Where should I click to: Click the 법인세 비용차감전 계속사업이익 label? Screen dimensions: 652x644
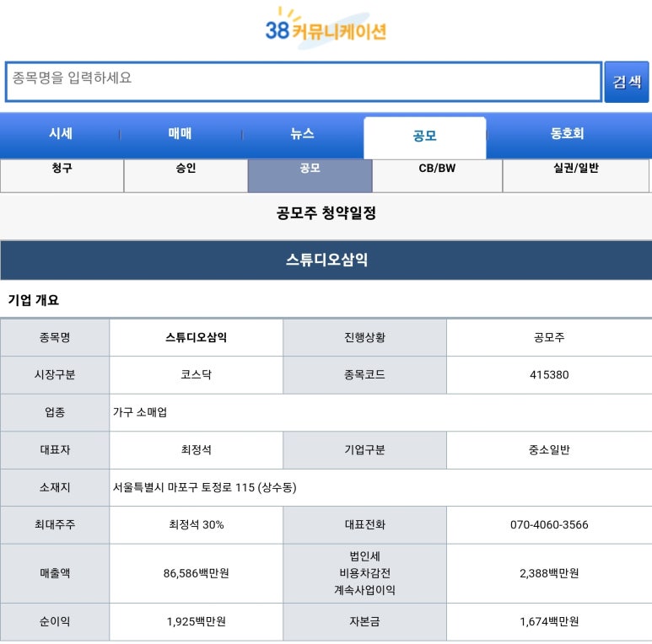point(364,573)
